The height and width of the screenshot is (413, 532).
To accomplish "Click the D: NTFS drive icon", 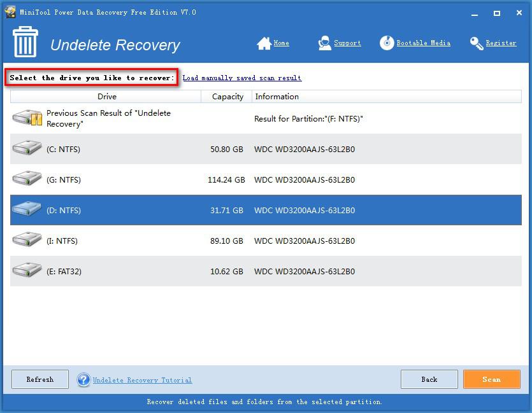I will pos(27,209).
